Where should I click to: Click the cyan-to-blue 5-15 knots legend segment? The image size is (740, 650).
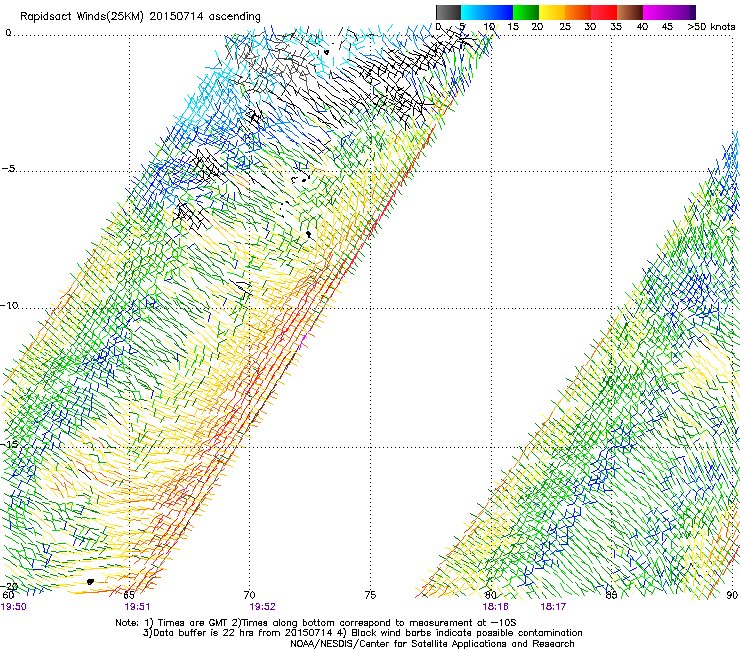(487, 12)
